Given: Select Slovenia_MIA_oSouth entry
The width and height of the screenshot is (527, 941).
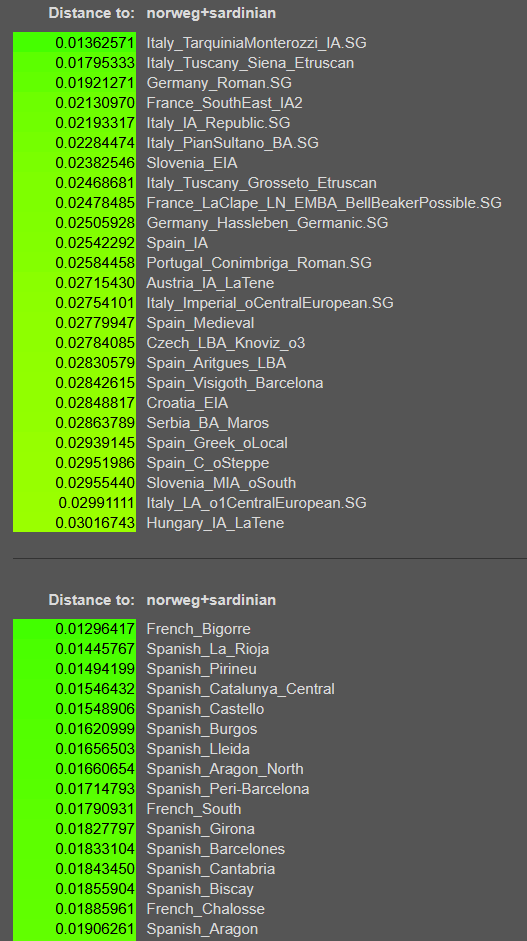Looking at the screenshot, I should 221,483.
